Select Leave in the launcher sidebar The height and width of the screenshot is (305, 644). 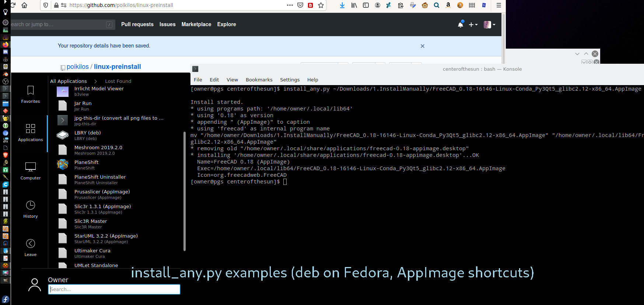coord(31,248)
